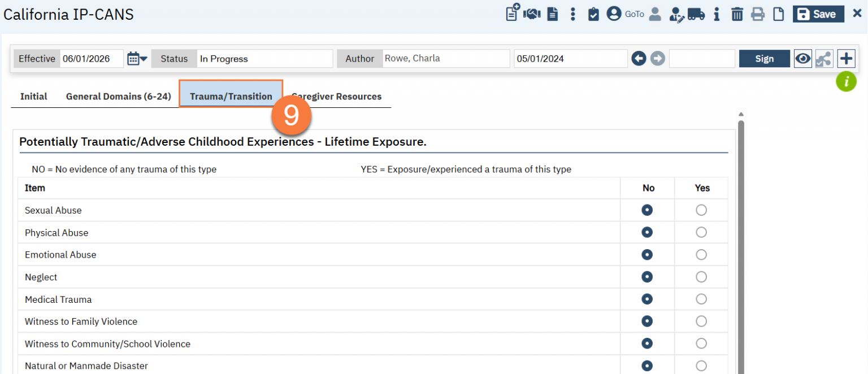Click the person with pencil icon
Image resolution: width=868 pixels, height=374 pixels.
click(676, 14)
